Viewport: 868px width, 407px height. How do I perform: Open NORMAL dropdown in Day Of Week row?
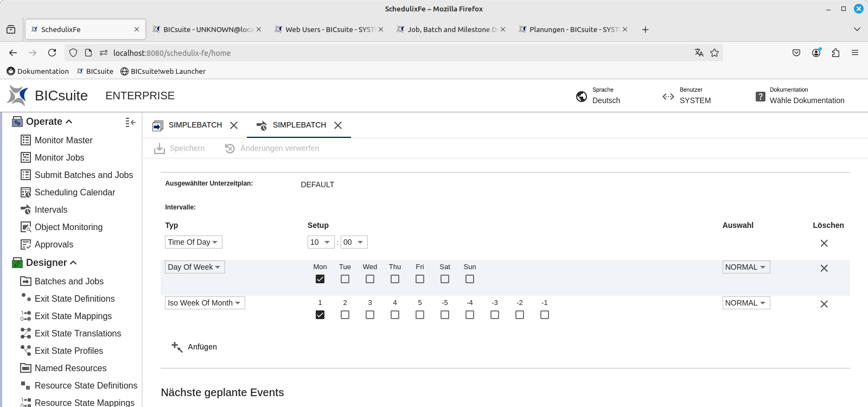(746, 267)
